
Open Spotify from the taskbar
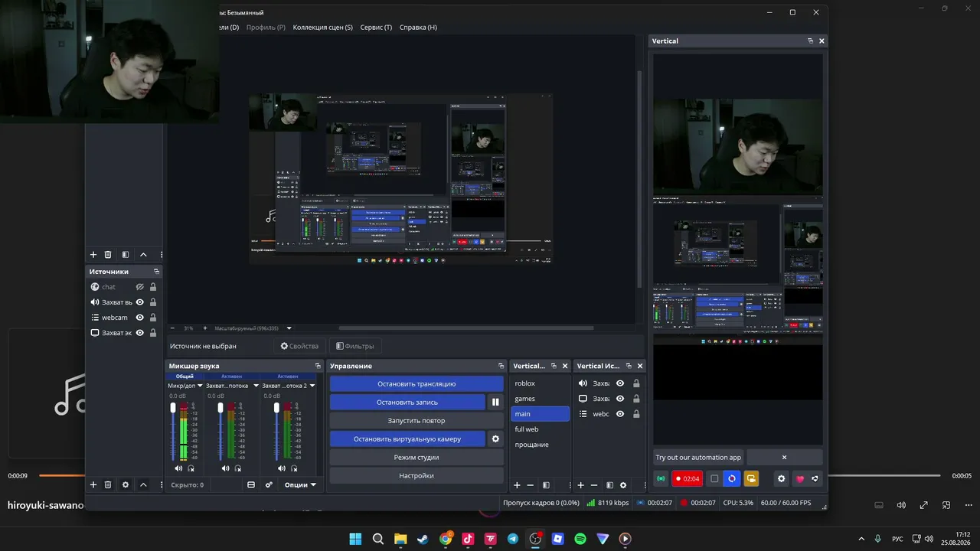point(580,539)
